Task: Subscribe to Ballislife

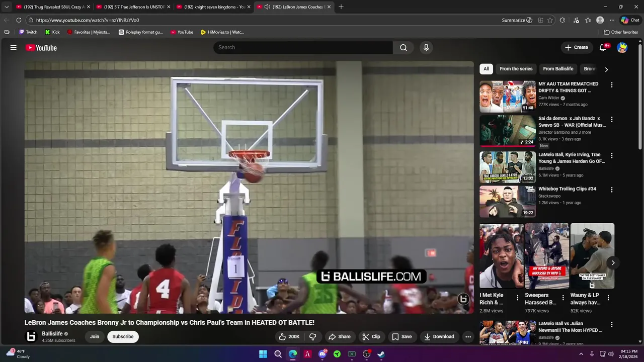Action: click(x=123, y=337)
